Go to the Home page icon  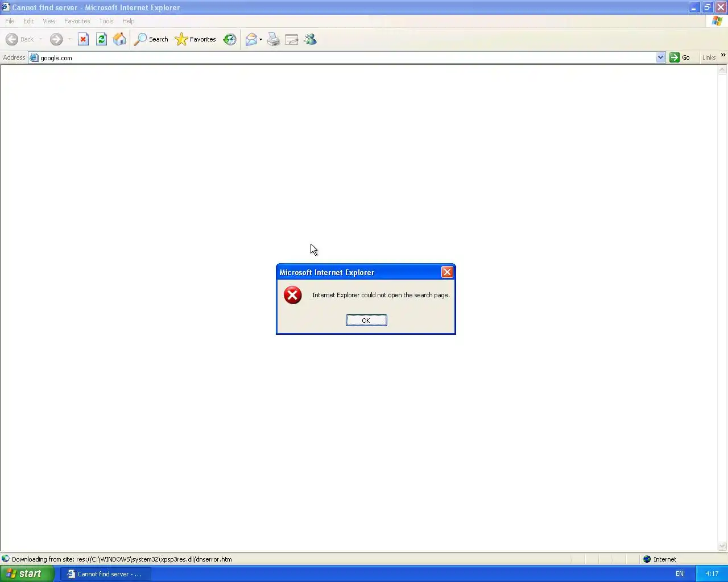pyautogui.click(x=119, y=39)
